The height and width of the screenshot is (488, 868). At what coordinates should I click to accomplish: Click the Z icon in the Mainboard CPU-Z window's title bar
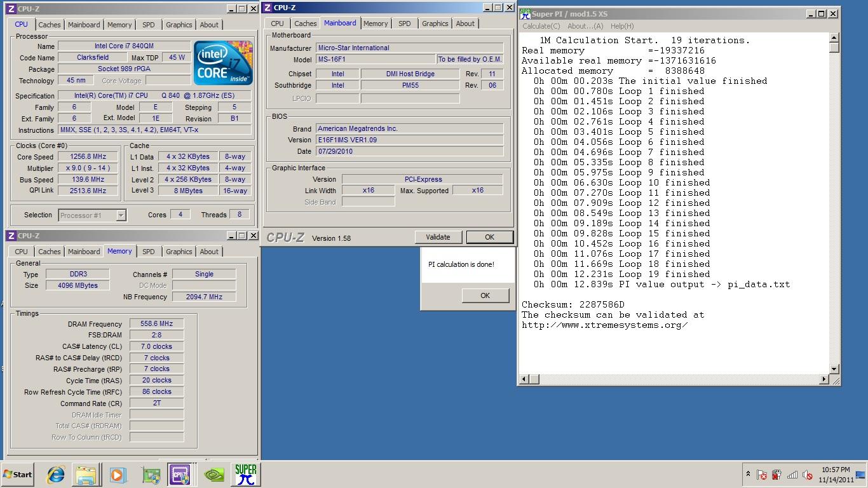pos(268,8)
